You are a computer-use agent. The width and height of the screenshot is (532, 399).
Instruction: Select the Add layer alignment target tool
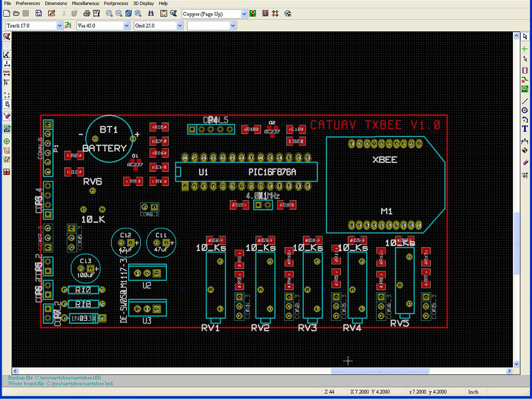point(525,150)
